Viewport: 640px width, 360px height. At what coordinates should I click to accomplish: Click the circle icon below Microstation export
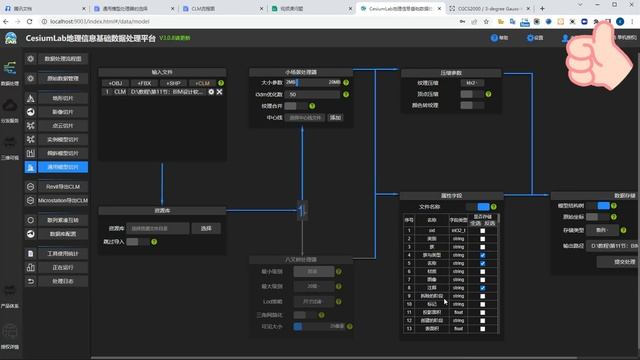31,220
